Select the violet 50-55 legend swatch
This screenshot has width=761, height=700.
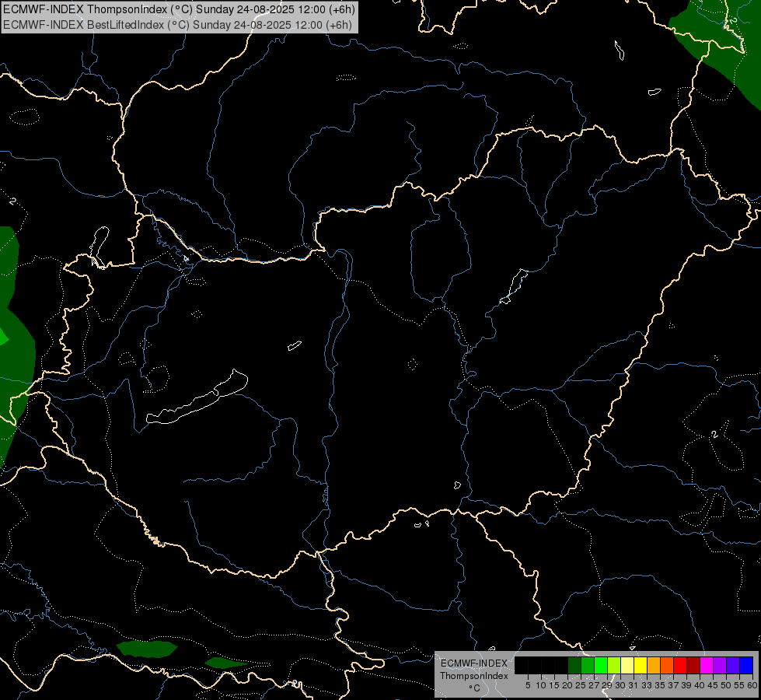(733, 665)
